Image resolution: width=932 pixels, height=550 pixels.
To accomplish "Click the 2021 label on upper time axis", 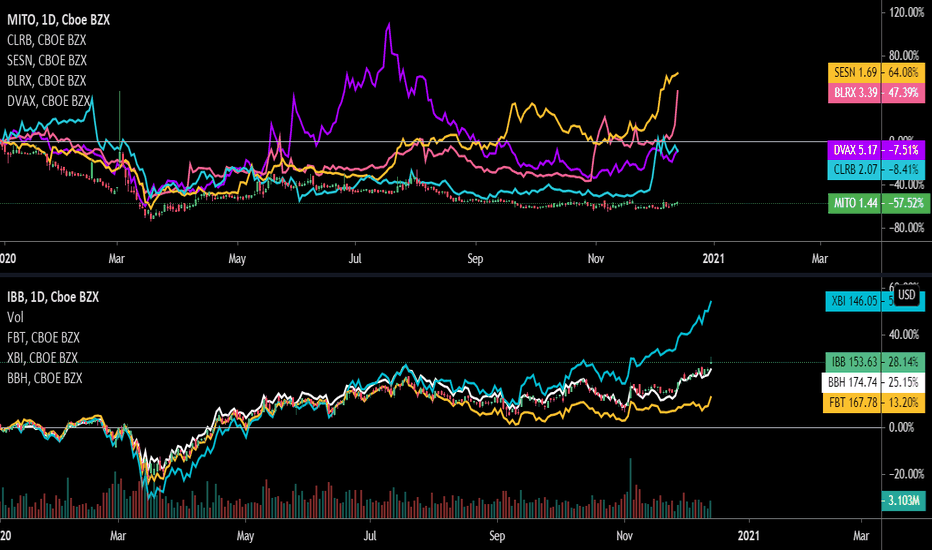I will [714, 259].
